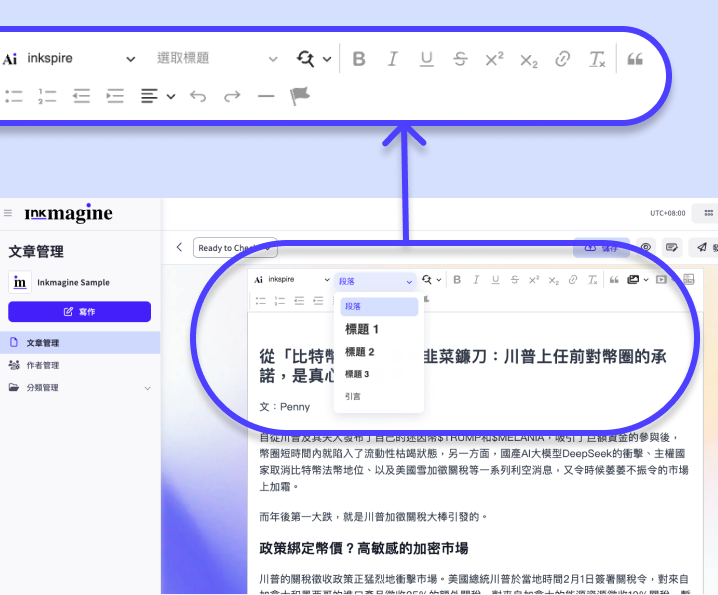718x595 pixels.
Task: Open find and replace in enlarged callout
Action: (305, 59)
